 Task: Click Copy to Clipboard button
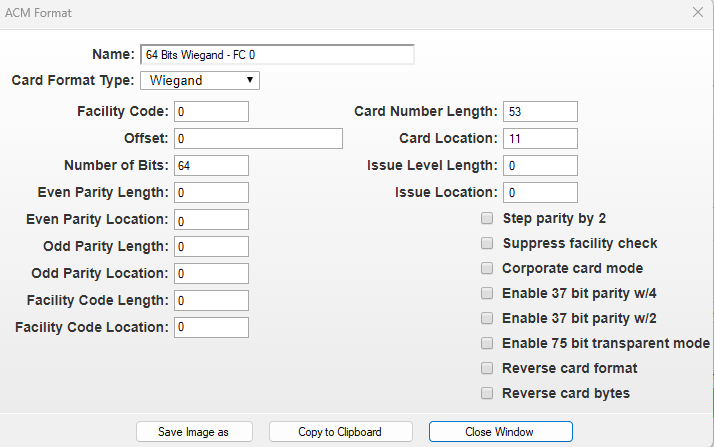coord(341,432)
